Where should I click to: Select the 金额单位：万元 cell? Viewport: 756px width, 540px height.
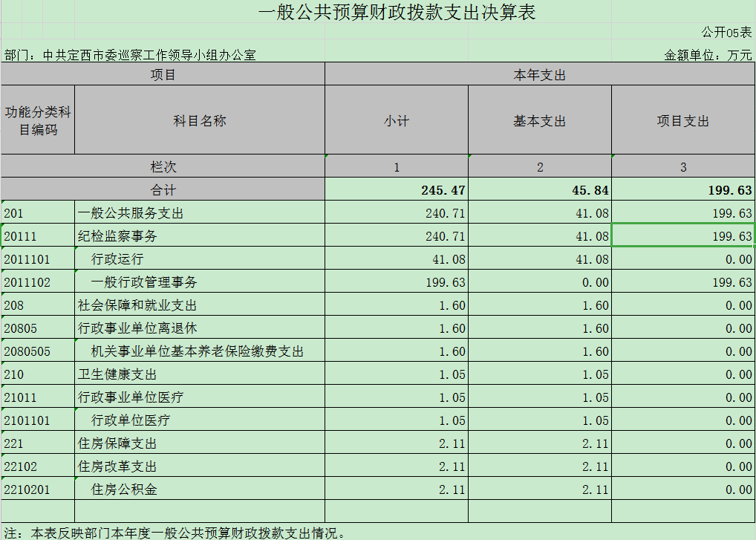[708, 55]
